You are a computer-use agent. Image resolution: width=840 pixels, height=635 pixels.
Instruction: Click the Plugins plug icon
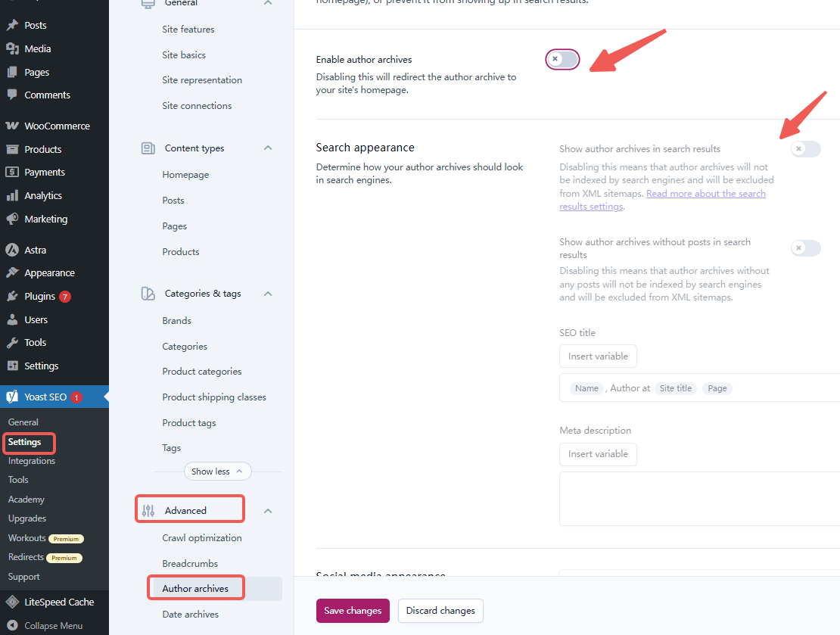pyautogui.click(x=12, y=296)
